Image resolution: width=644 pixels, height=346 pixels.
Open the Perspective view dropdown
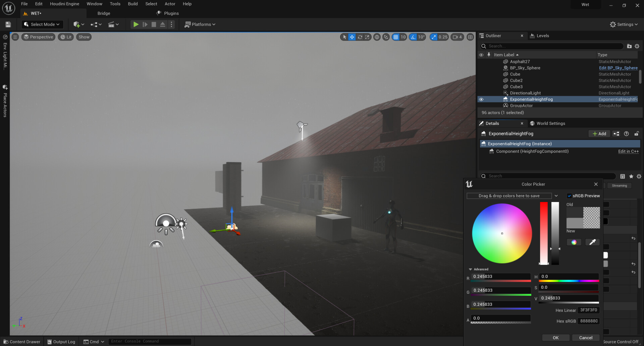pyautogui.click(x=38, y=37)
